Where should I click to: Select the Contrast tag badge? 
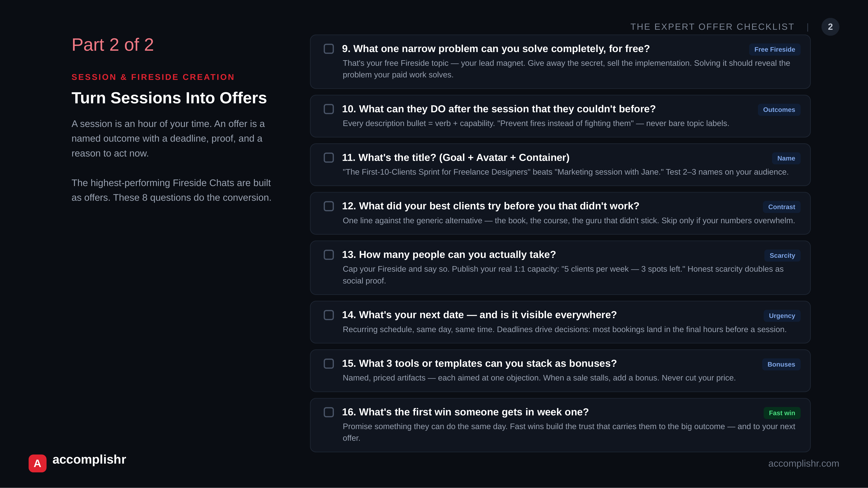pos(781,207)
